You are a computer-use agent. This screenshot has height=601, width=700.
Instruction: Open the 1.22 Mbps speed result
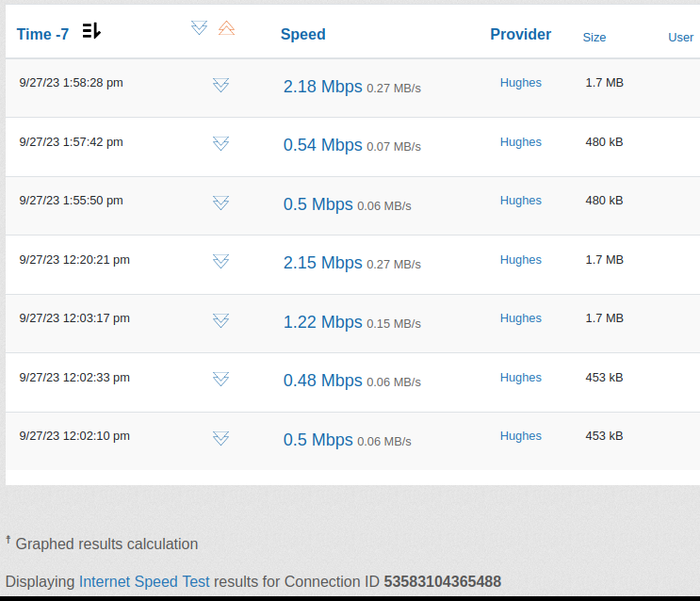pos(322,322)
